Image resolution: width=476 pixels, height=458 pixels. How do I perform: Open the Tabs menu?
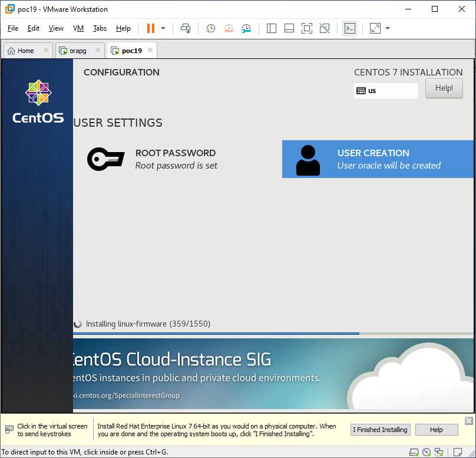coord(100,28)
